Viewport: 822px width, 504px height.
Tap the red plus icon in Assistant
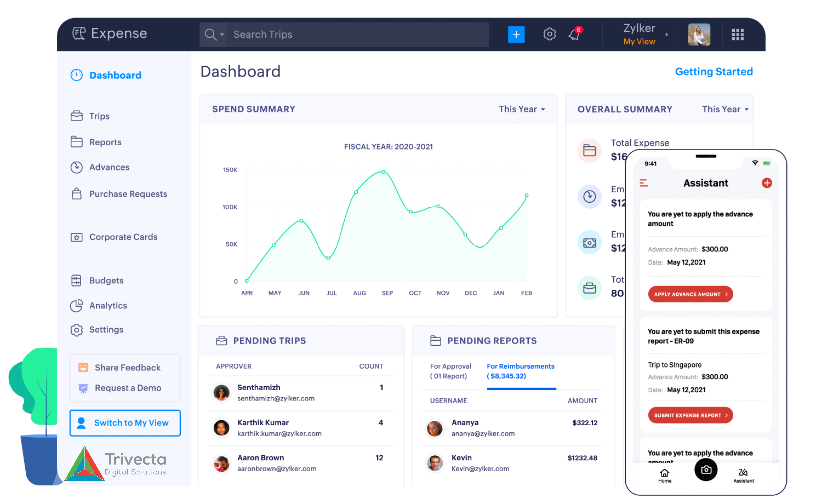pos(767,183)
